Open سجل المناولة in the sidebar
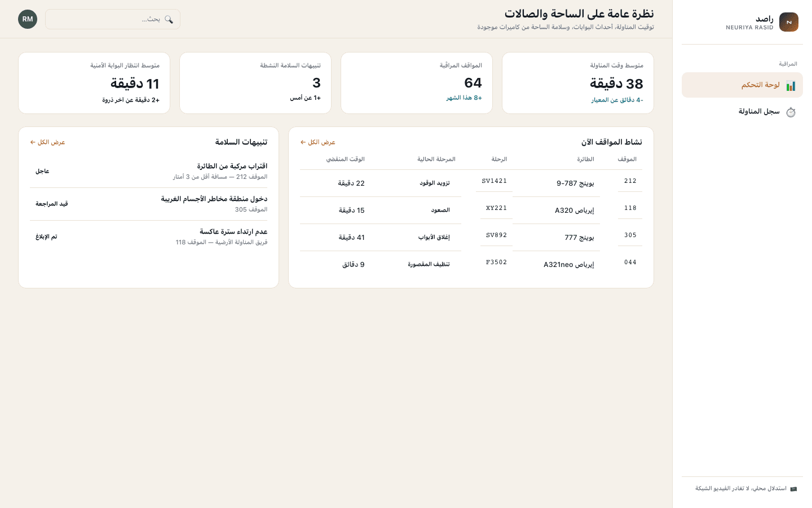The height and width of the screenshot is (508, 812). (x=742, y=112)
